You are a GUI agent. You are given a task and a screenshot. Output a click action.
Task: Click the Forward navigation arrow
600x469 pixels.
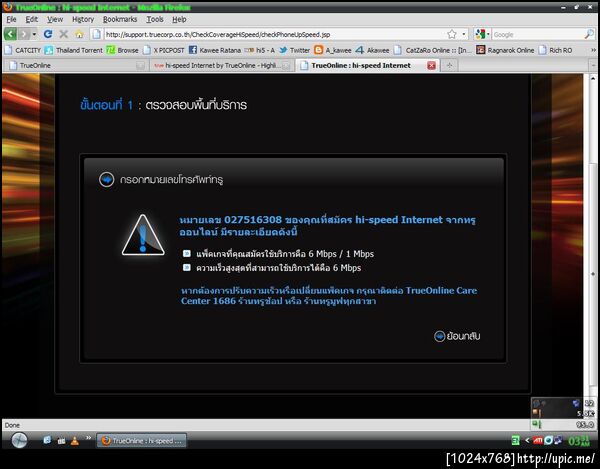click(x=23, y=34)
